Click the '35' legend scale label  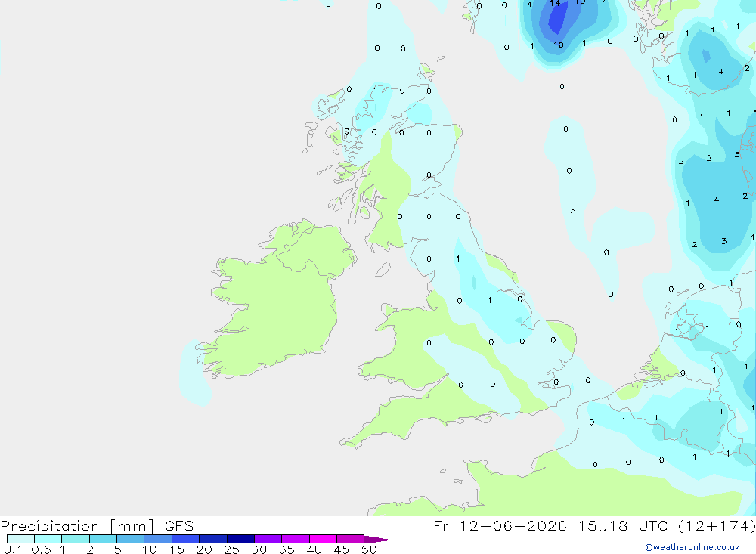pyautogui.click(x=287, y=549)
